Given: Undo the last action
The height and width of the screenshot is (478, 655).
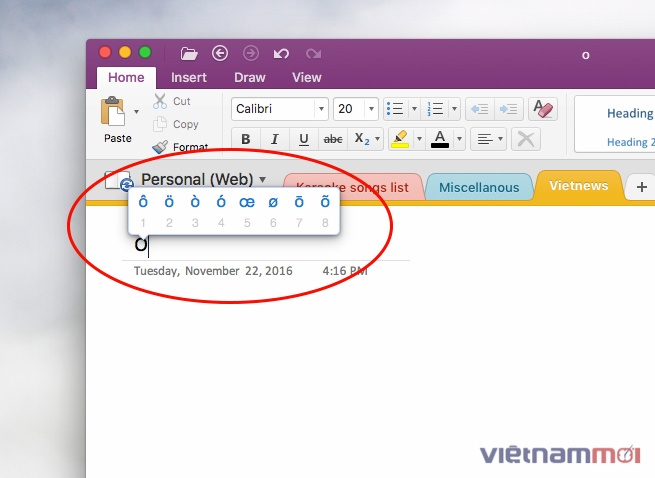Looking at the screenshot, I should (x=281, y=53).
